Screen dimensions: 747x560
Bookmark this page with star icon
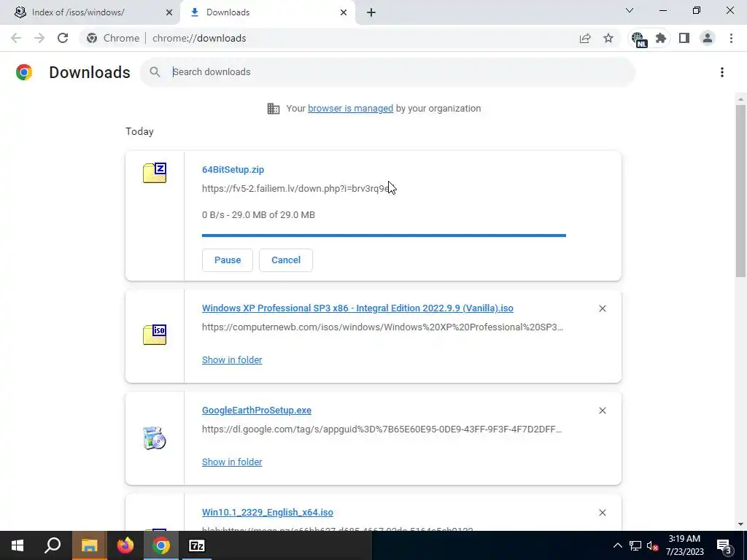pyautogui.click(x=608, y=38)
